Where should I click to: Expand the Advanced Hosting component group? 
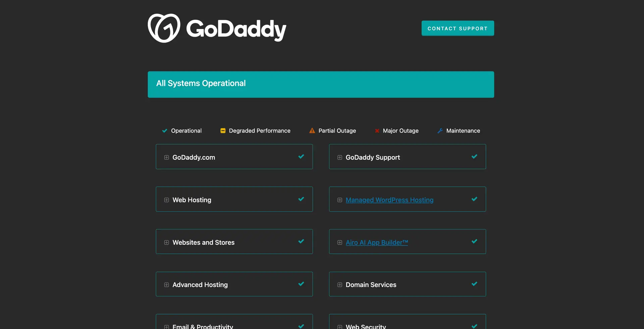point(166,285)
